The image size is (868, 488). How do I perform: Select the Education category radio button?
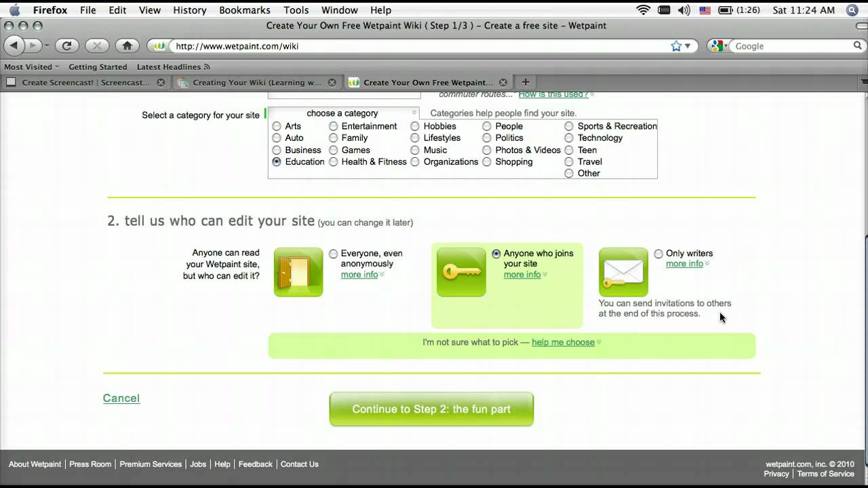(x=277, y=162)
